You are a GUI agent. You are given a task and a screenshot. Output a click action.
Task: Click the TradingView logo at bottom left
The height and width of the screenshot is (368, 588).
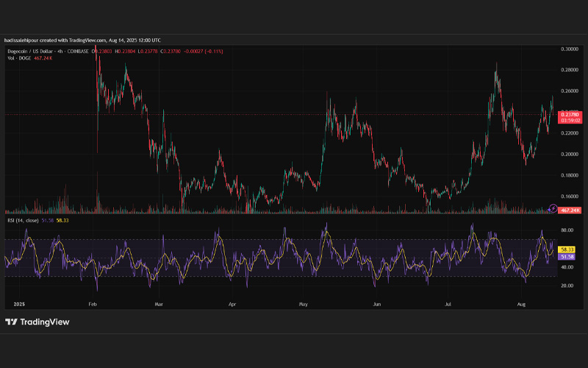37,322
